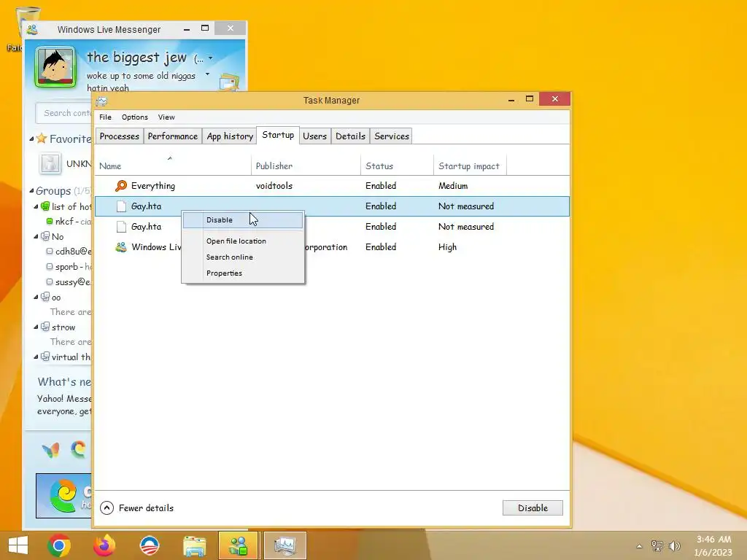Collapse view with Fewer details chevron
The width and height of the screenshot is (747, 560).
click(x=107, y=508)
